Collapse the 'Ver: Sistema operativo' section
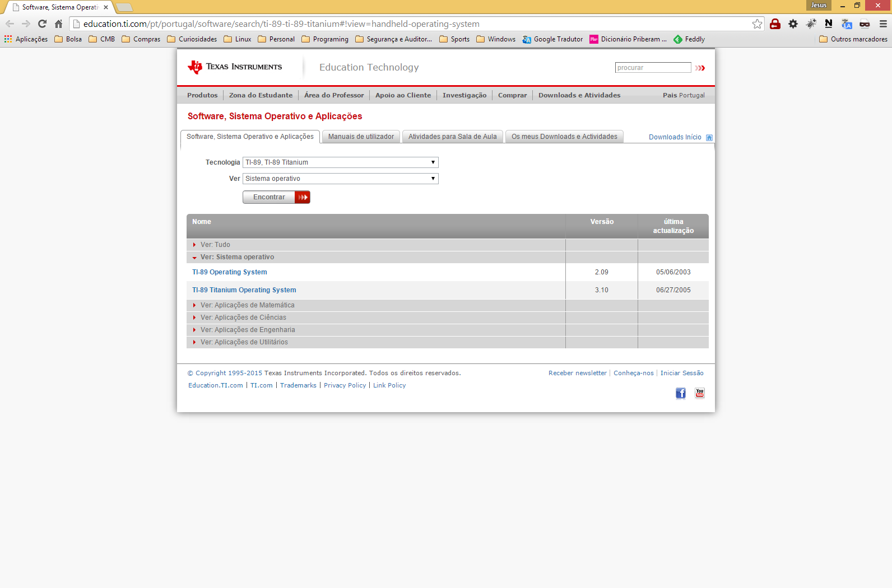 (376, 257)
